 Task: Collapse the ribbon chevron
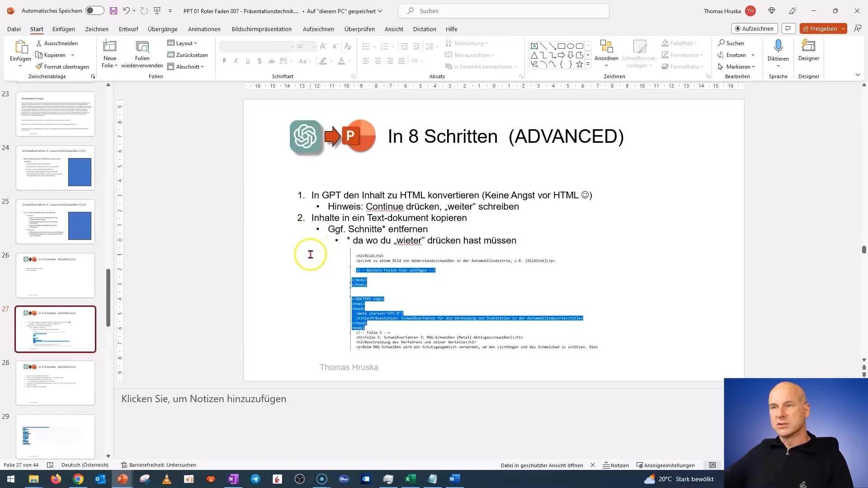[858, 75]
